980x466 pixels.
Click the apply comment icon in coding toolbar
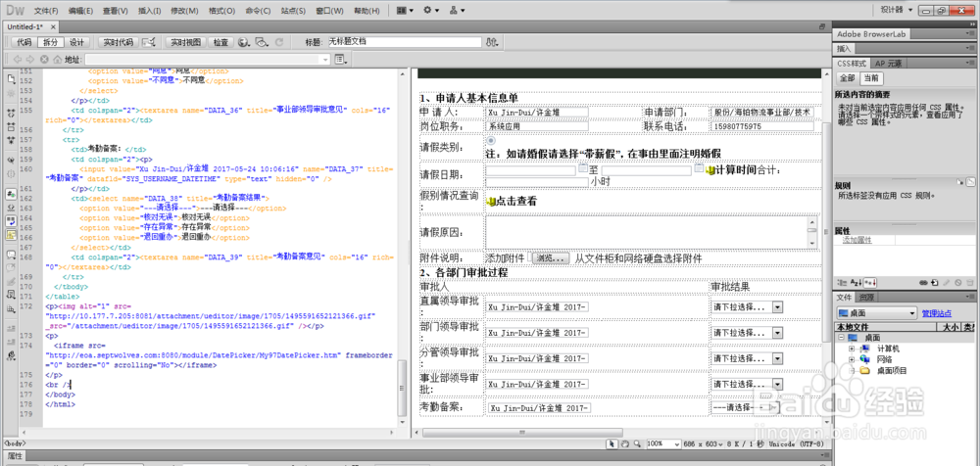11,255
